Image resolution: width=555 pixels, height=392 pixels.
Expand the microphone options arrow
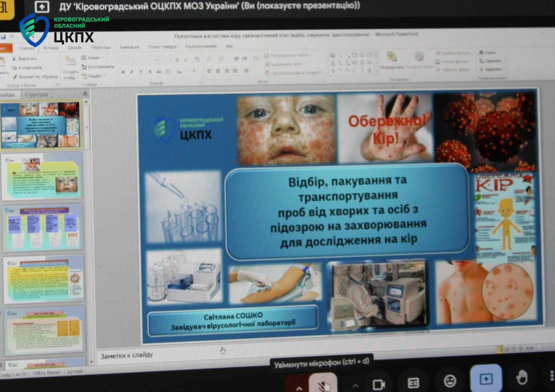click(299, 387)
